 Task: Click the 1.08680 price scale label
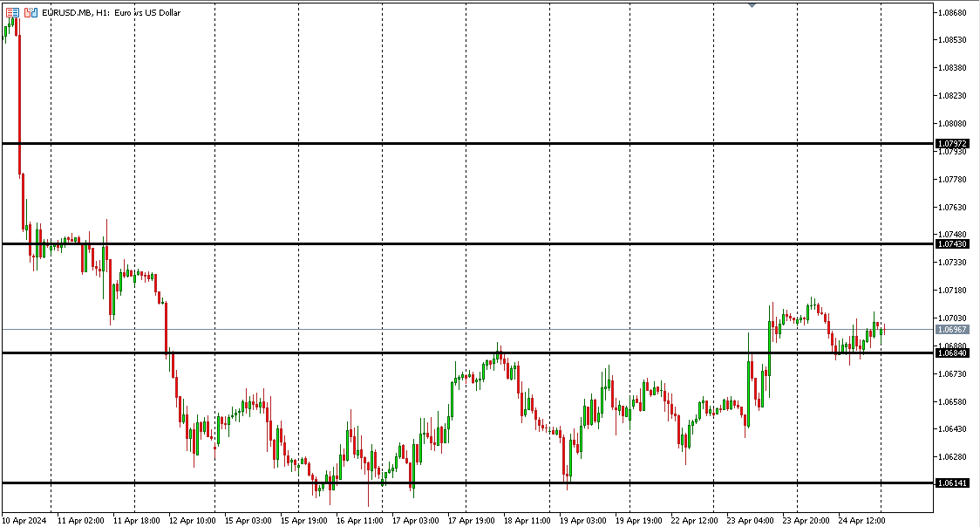click(x=952, y=12)
